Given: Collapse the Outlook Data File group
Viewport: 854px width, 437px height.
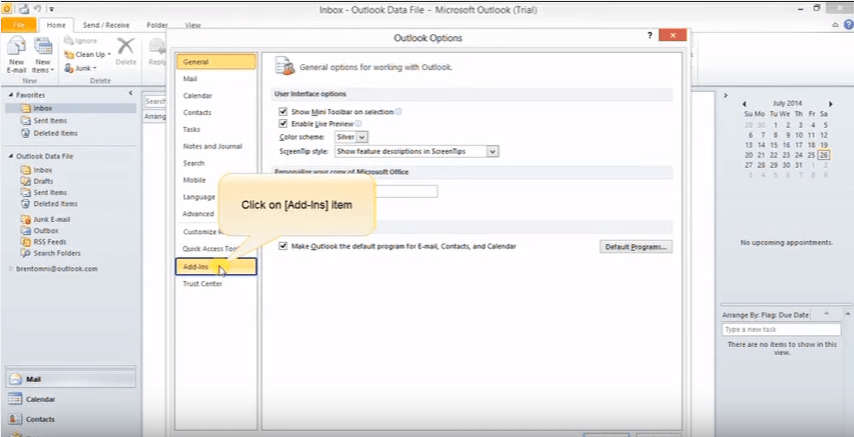Looking at the screenshot, I should (11, 156).
